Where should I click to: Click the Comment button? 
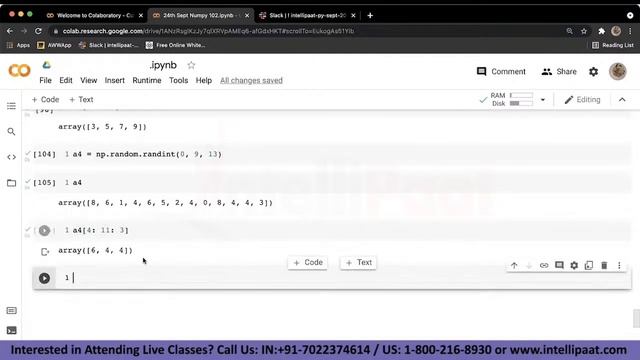pyautogui.click(x=501, y=71)
